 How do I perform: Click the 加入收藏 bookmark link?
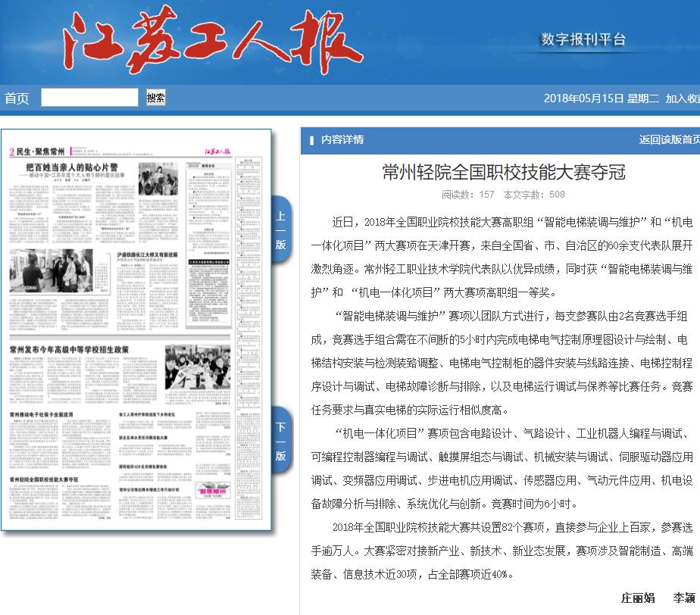[683, 98]
